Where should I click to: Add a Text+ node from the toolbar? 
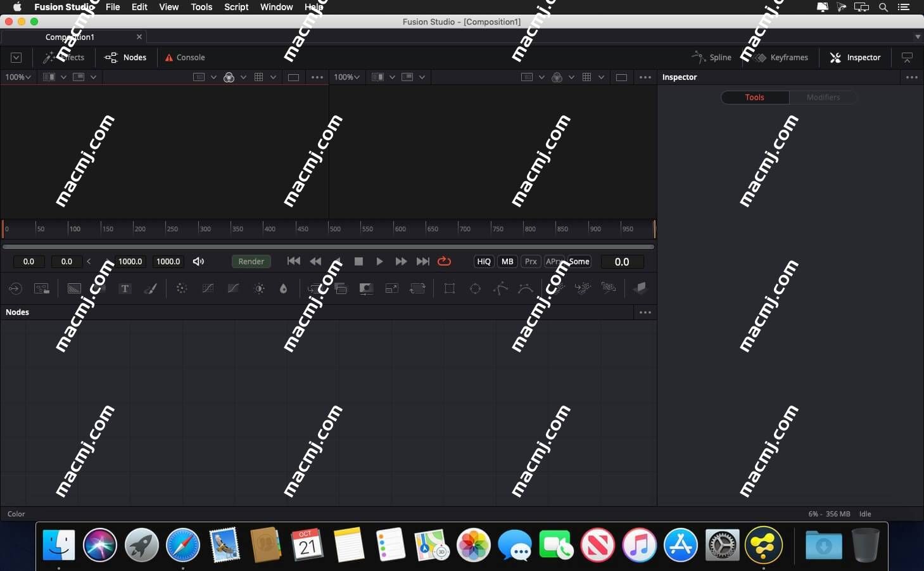pyautogui.click(x=125, y=288)
